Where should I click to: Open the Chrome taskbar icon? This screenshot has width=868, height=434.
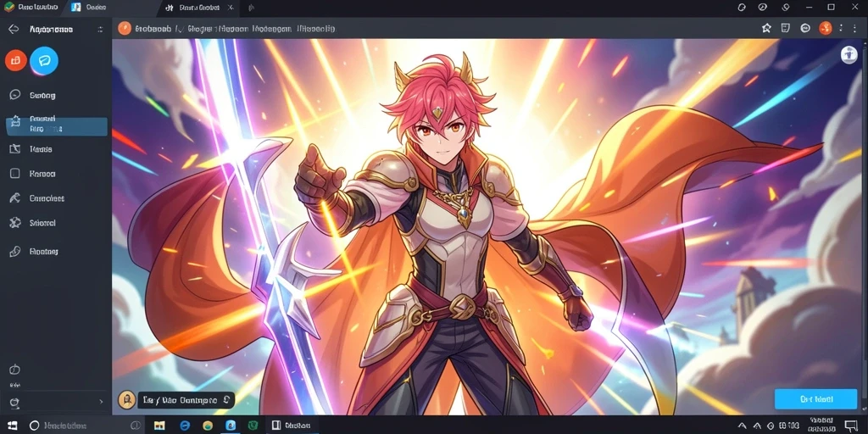(208, 426)
